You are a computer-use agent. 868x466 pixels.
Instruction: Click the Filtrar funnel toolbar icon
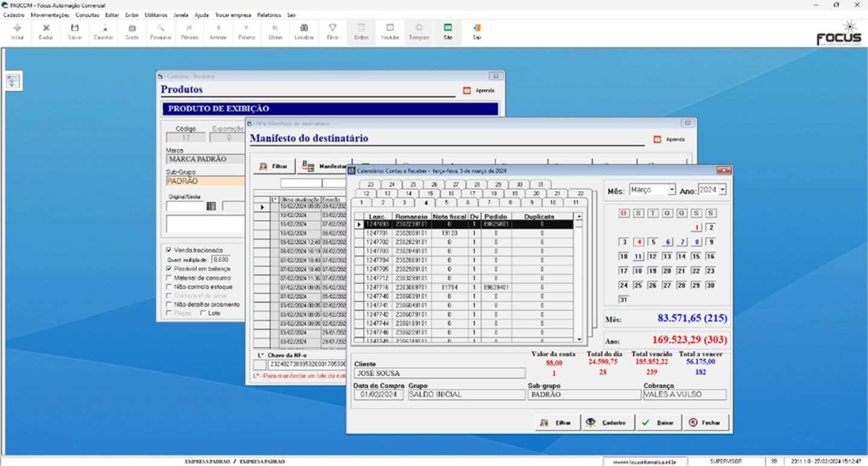[x=332, y=28]
